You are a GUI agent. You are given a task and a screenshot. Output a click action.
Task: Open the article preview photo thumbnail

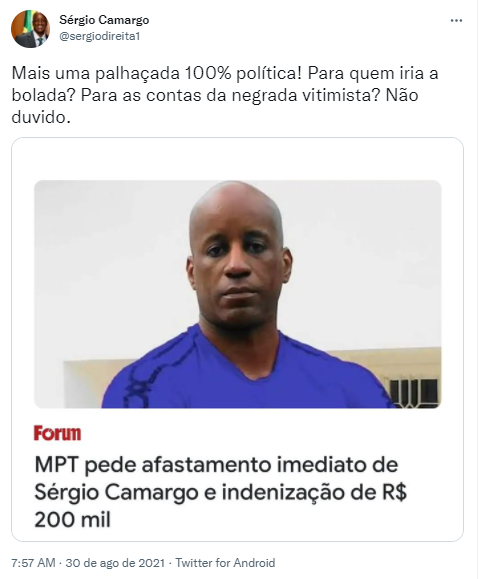(x=237, y=294)
